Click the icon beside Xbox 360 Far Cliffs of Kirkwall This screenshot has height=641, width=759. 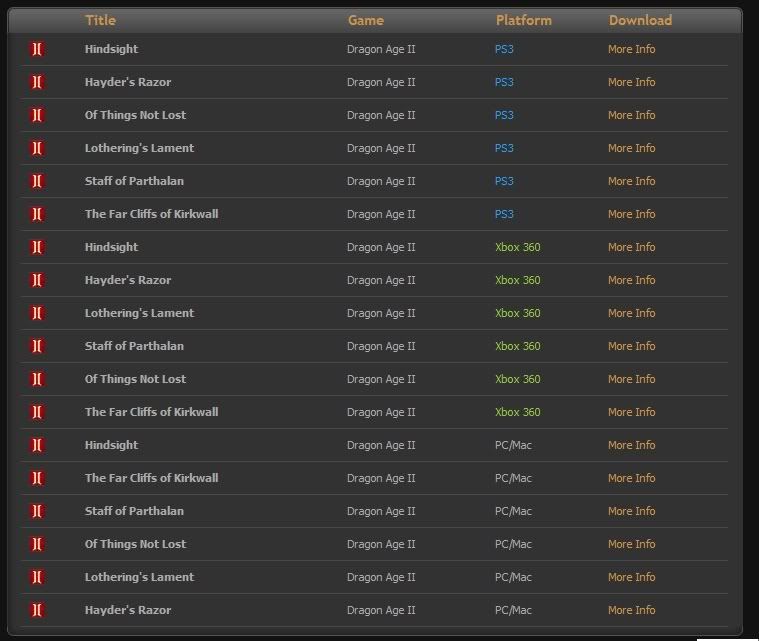(37, 412)
